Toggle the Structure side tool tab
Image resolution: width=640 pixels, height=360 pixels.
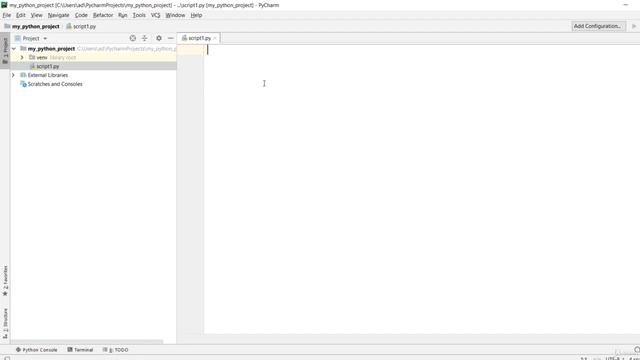click(x=5, y=324)
